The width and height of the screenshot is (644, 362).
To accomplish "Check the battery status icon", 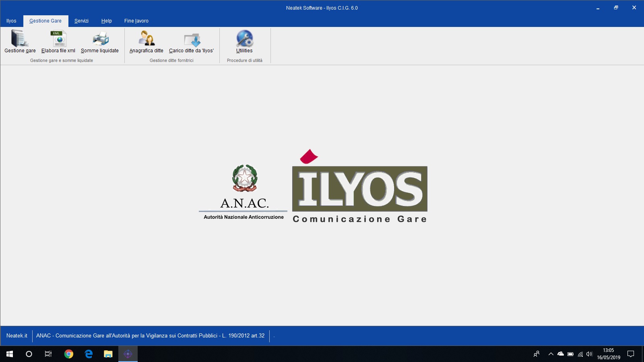I will click(x=570, y=354).
